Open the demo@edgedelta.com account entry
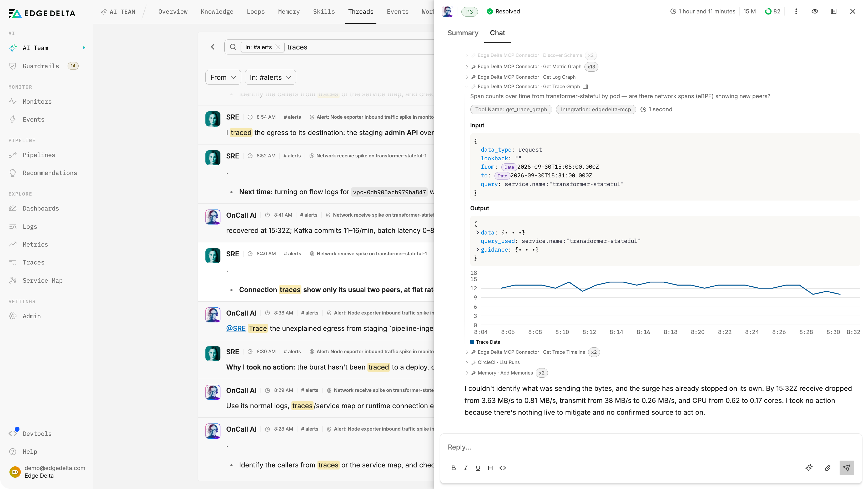Image resolution: width=868 pixels, height=489 pixels. (x=48, y=471)
